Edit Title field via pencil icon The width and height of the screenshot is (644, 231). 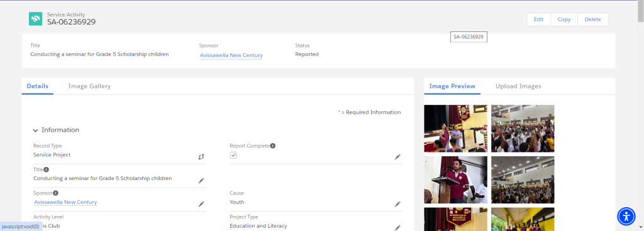(201, 180)
